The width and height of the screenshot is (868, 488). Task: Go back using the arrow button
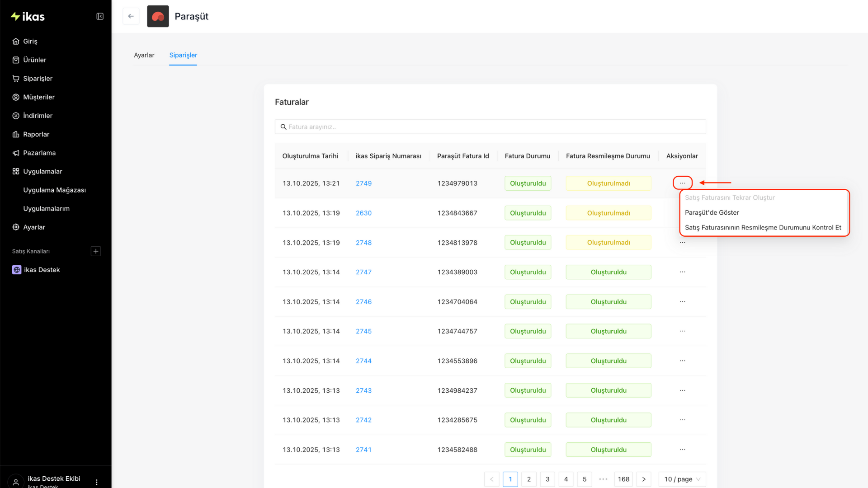click(131, 16)
